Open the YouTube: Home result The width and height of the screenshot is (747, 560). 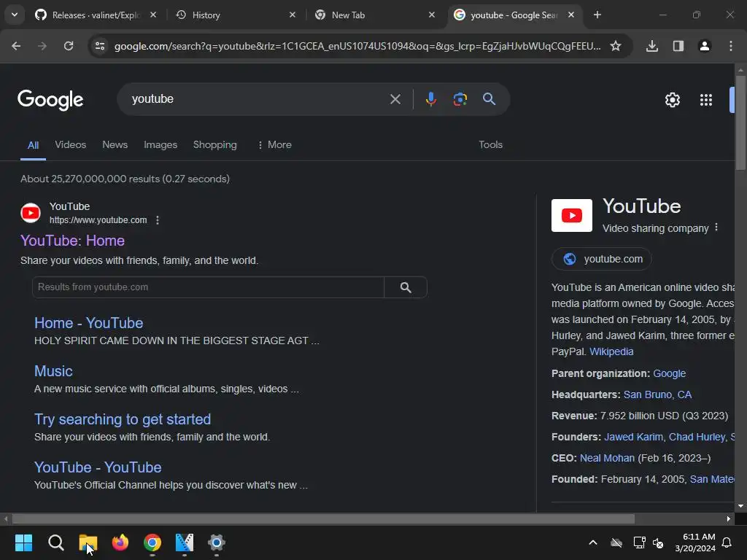72,241
